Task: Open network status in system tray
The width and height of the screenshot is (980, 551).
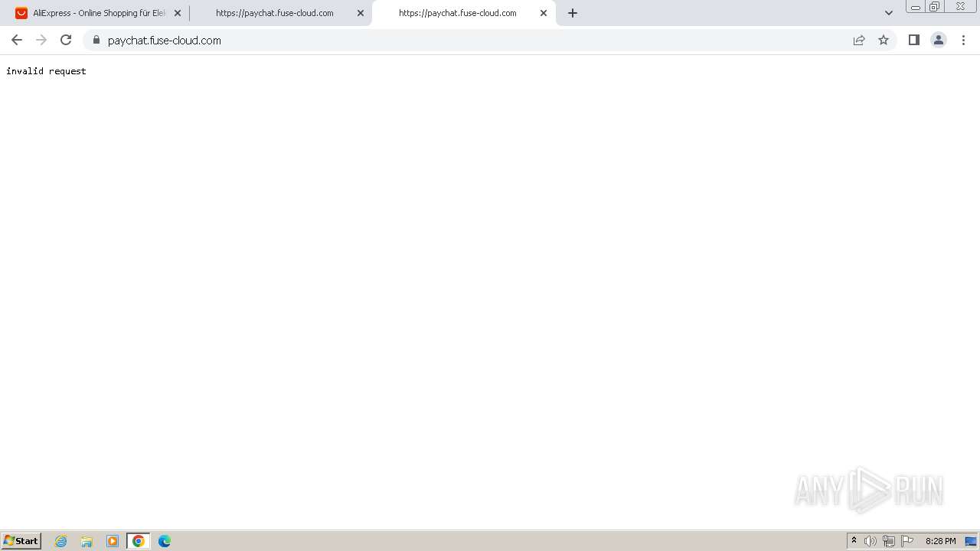Action: [889, 541]
